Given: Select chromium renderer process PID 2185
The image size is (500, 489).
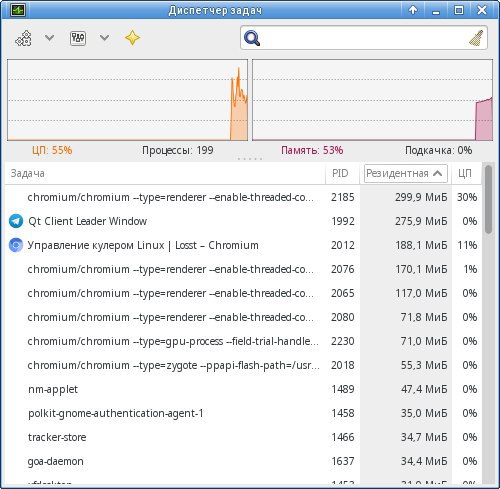Looking at the screenshot, I should coord(243,197).
